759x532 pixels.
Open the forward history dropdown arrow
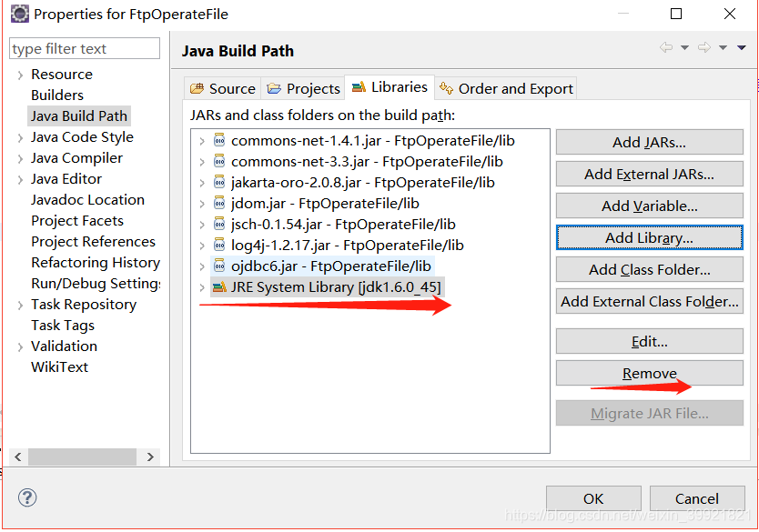pyautogui.click(x=723, y=47)
